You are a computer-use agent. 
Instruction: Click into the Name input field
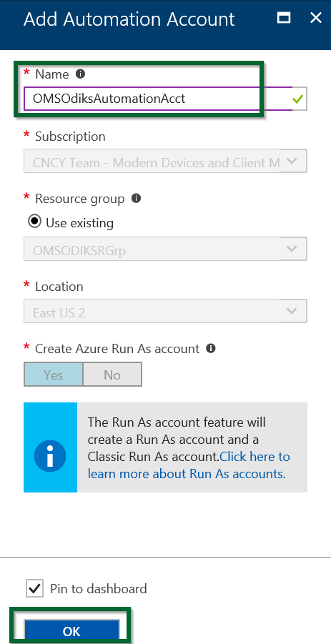point(158,99)
